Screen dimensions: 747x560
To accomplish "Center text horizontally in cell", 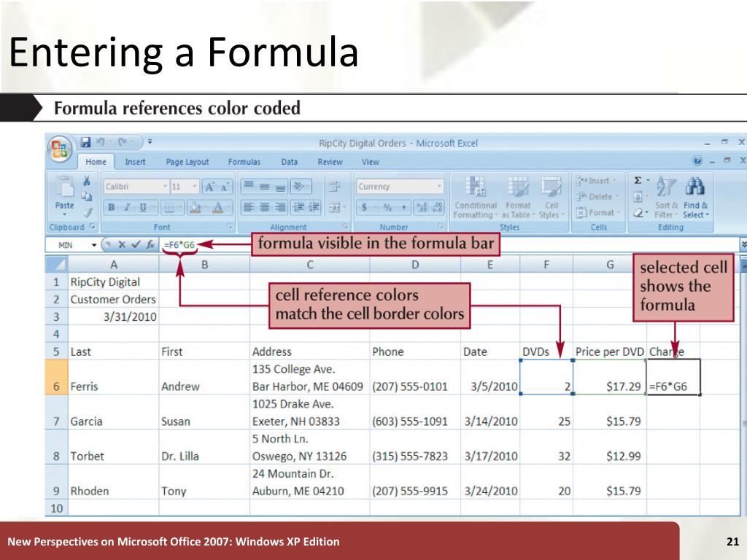I will coord(265,207).
